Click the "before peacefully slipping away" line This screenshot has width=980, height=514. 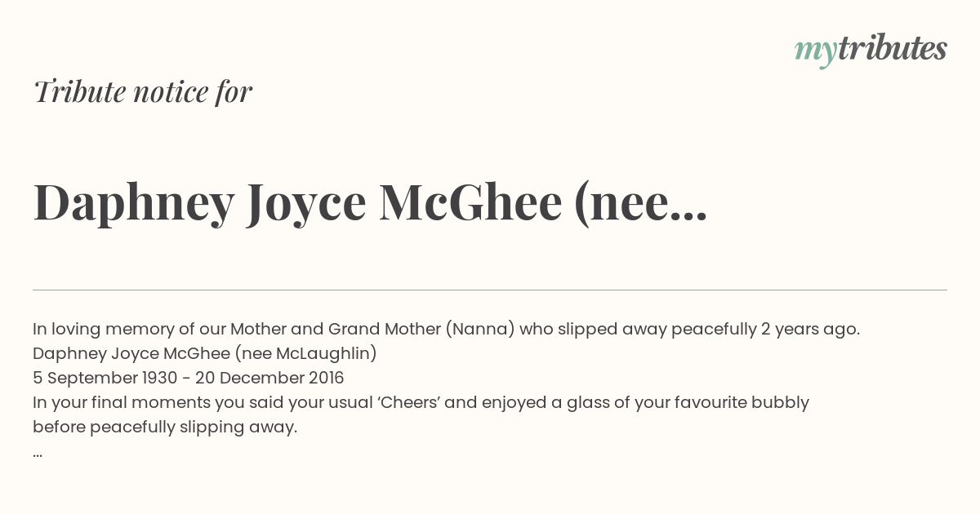click(x=165, y=428)
